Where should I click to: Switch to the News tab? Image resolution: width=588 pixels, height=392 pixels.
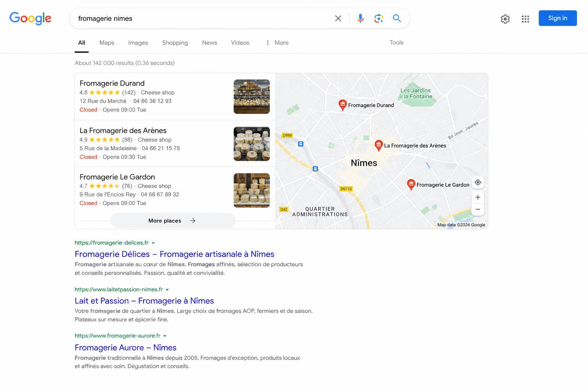(209, 43)
